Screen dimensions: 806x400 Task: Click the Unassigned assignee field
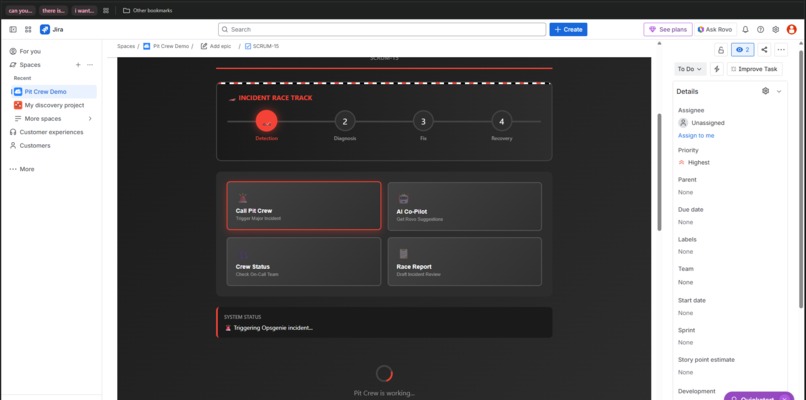coord(702,123)
